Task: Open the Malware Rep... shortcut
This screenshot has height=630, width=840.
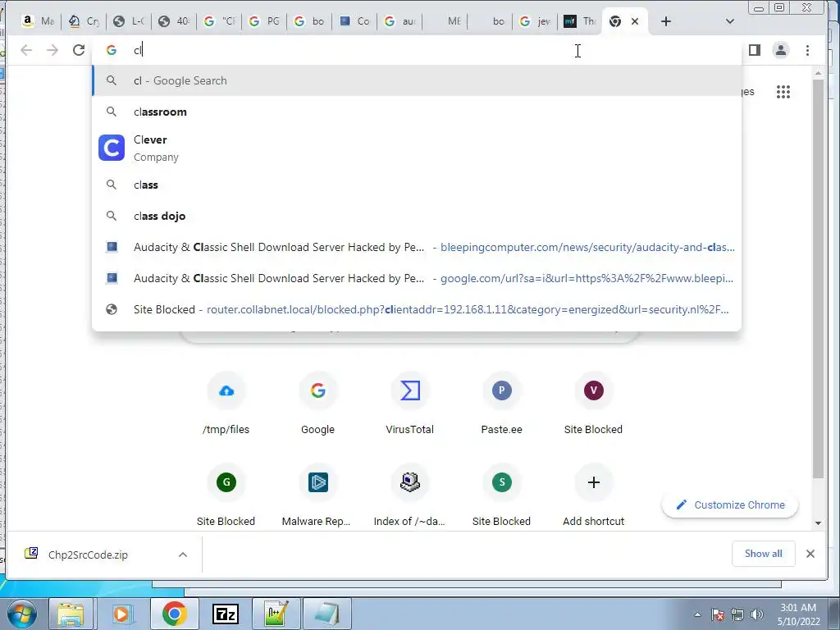Action: pos(317,494)
